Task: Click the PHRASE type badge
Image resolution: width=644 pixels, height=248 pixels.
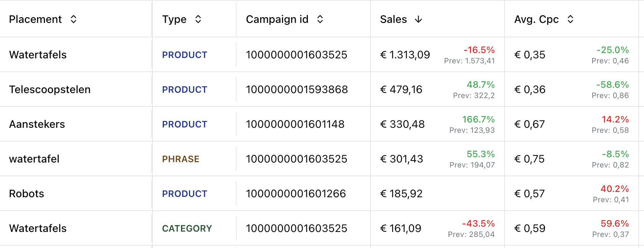Action: pyautogui.click(x=181, y=159)
